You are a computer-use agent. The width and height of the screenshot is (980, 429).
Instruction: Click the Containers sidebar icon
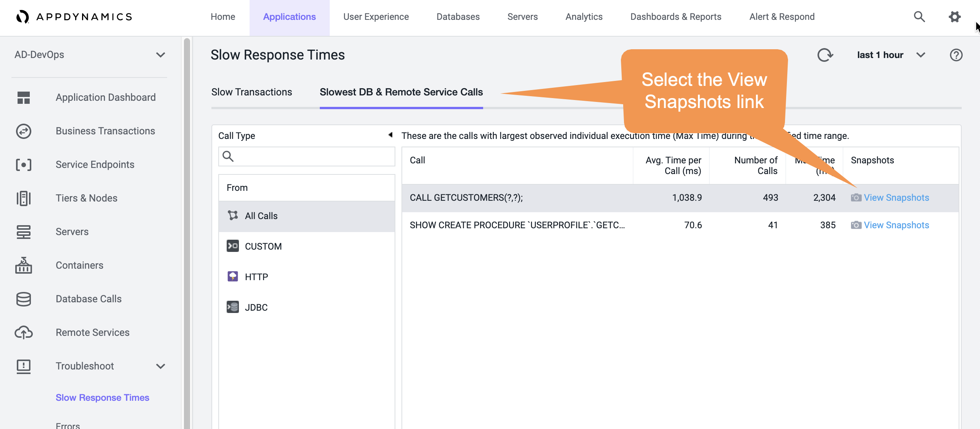[x=24, y=265]
